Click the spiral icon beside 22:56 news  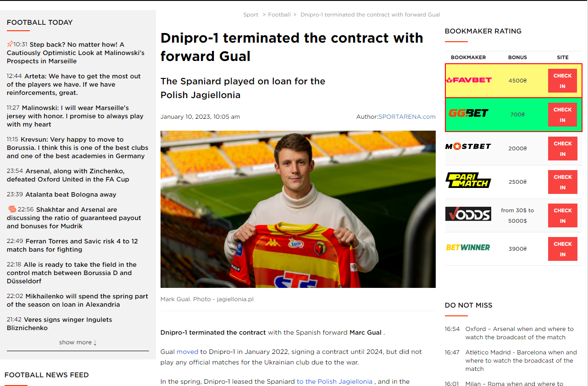[x=12, y=209]
